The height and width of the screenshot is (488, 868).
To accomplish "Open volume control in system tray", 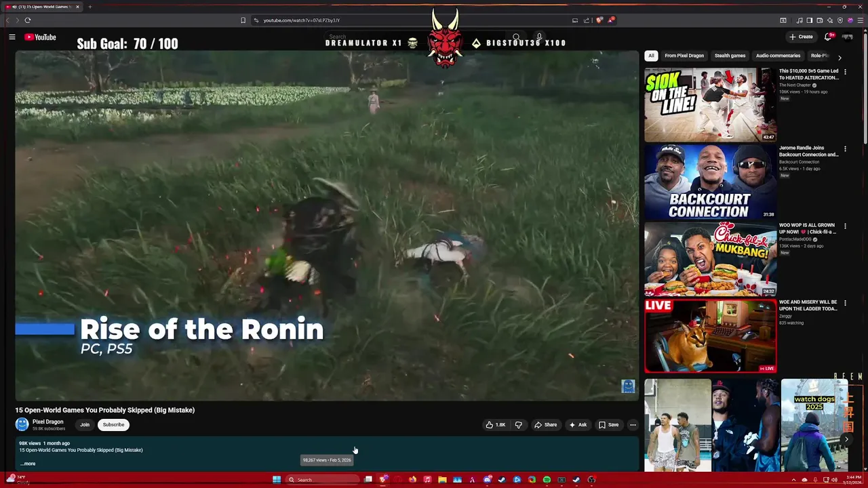I will coord(834,480).
